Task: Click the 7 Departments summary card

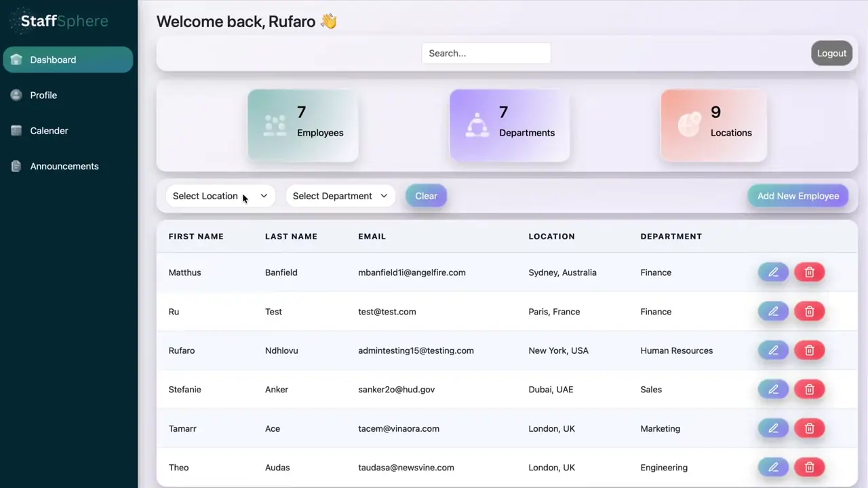Action: coord(509,125)
